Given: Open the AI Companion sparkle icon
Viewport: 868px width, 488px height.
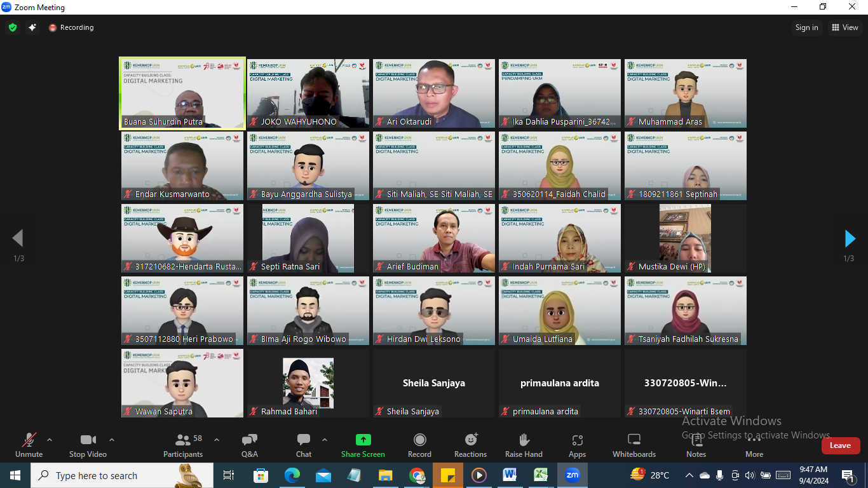Looking at the screenshot, I should coord(32,27).
